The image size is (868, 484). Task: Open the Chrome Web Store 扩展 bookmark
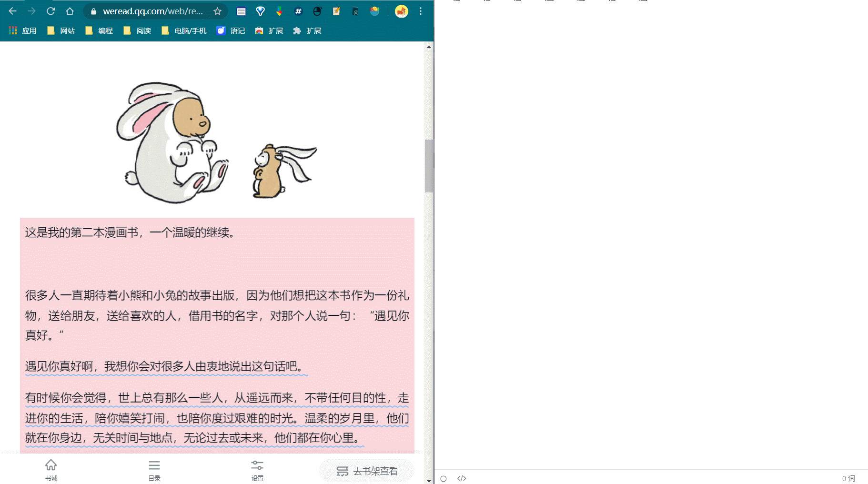pyautogui.click(x=269, y=30)
